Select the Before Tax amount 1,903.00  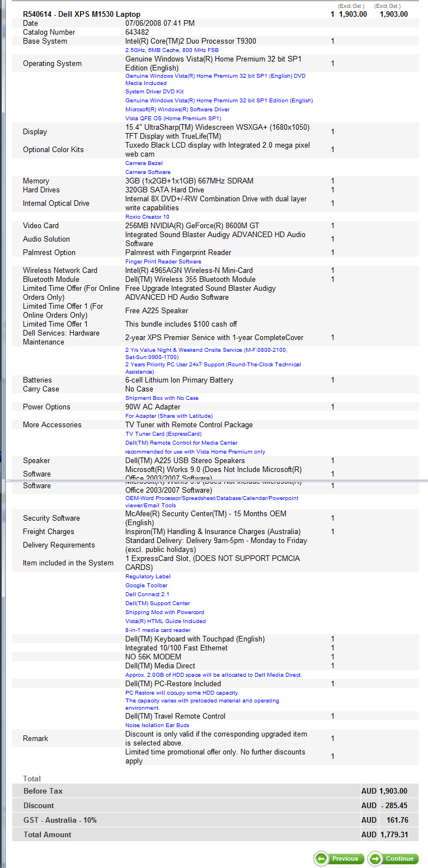pyautogui.click(x=393, y=791)
